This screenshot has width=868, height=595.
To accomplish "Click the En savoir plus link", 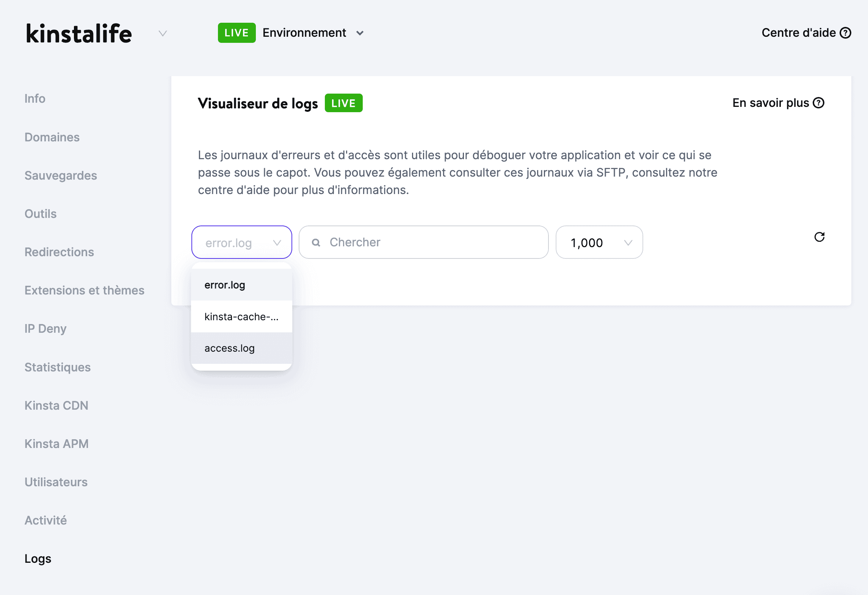I will pos(779,102).
